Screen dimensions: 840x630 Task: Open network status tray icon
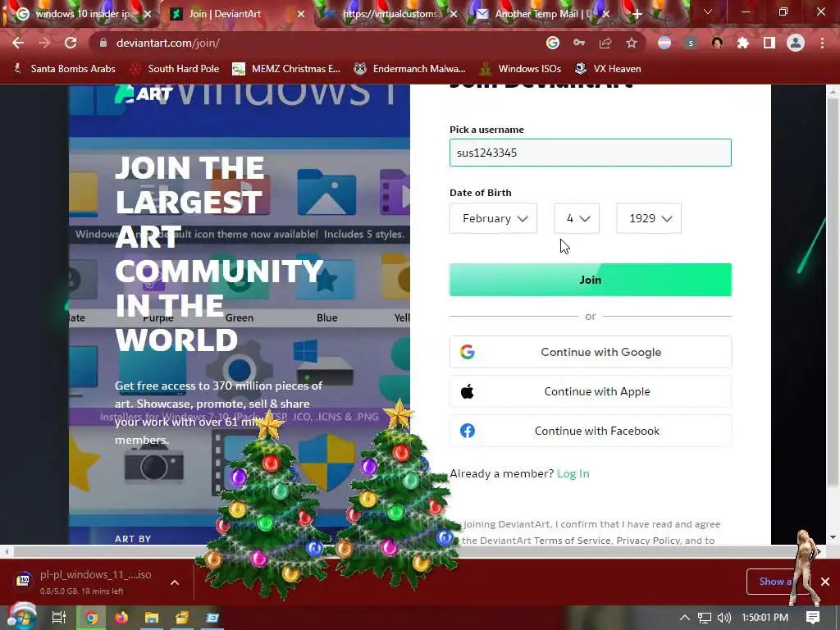point(705,618)
